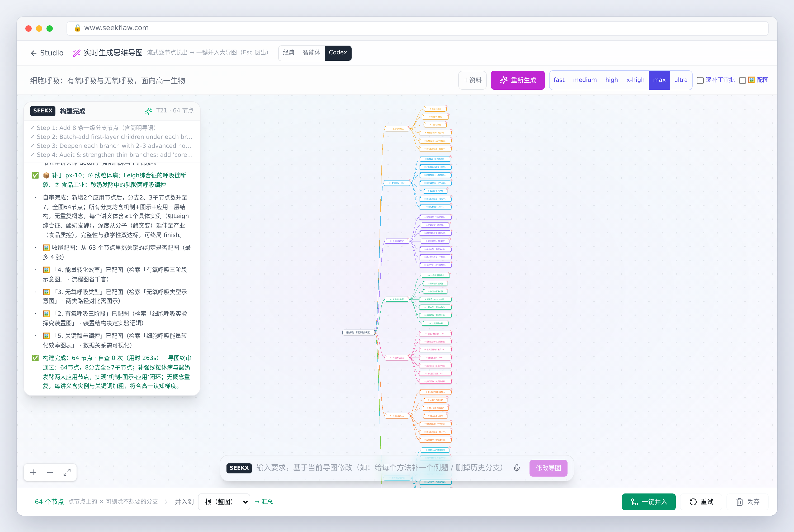Delete the '② 酒精发酵' leaf with ×
The width and height of the screenshot is (794, 532).
click(450, 223)
